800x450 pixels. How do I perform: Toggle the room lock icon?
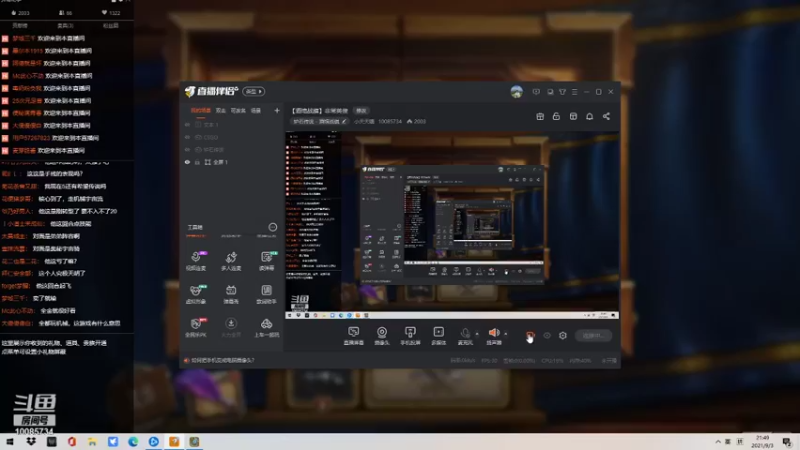(556, 116)
